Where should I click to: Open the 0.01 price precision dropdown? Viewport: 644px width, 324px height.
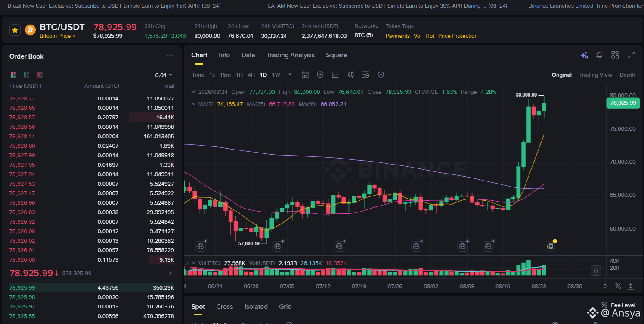(164, 75)
